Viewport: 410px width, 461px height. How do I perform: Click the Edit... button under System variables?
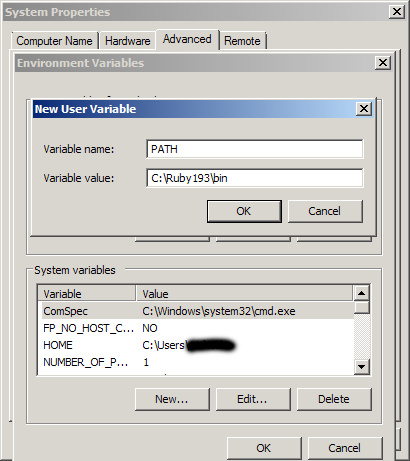click(x=253, y=399)
